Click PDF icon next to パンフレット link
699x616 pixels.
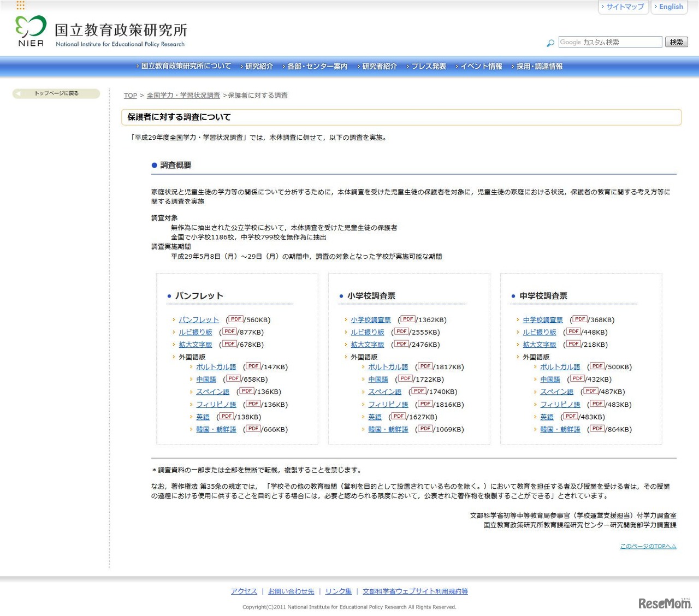coord(236,319)
